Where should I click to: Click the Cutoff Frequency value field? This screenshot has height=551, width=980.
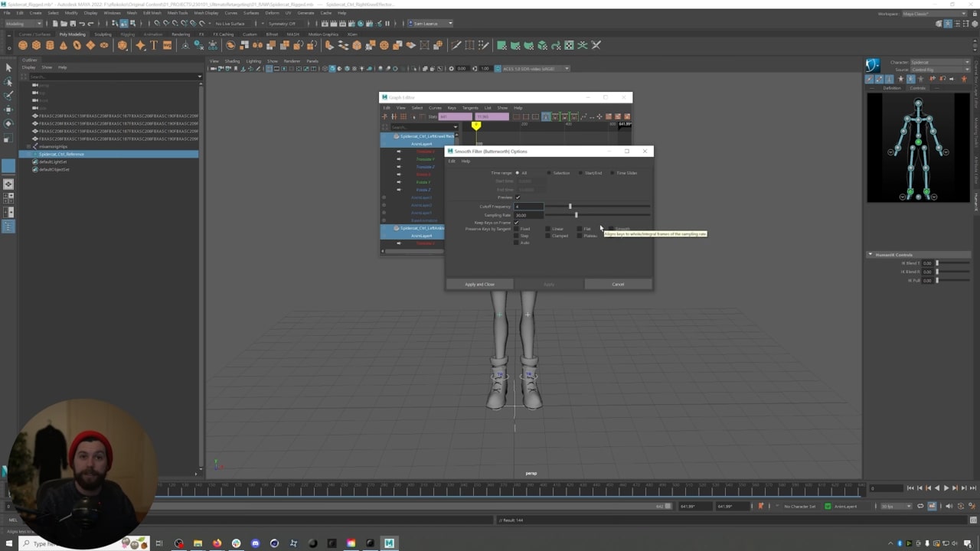click(x=528, y=207)
